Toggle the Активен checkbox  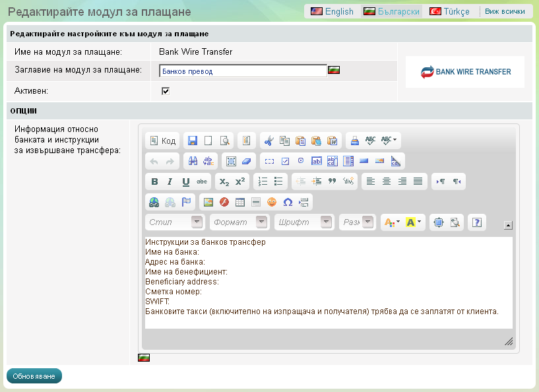pyautogui.click(x=166, y=91)
